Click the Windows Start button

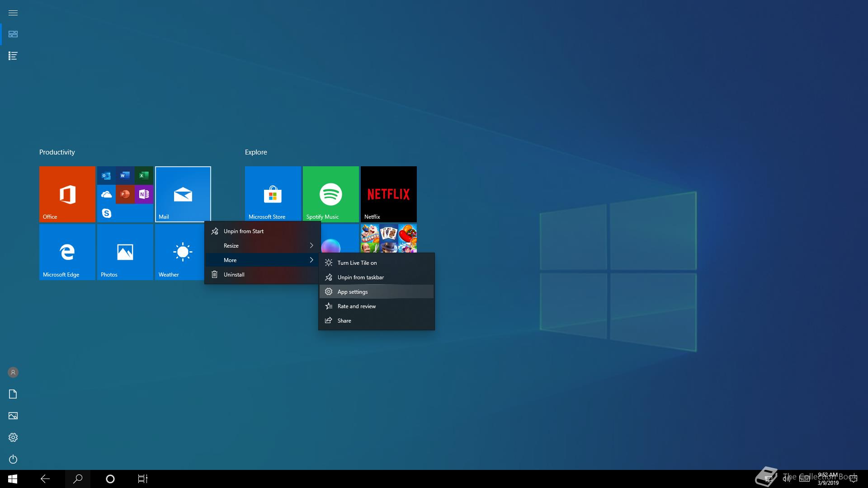click(x=13, y=479)
